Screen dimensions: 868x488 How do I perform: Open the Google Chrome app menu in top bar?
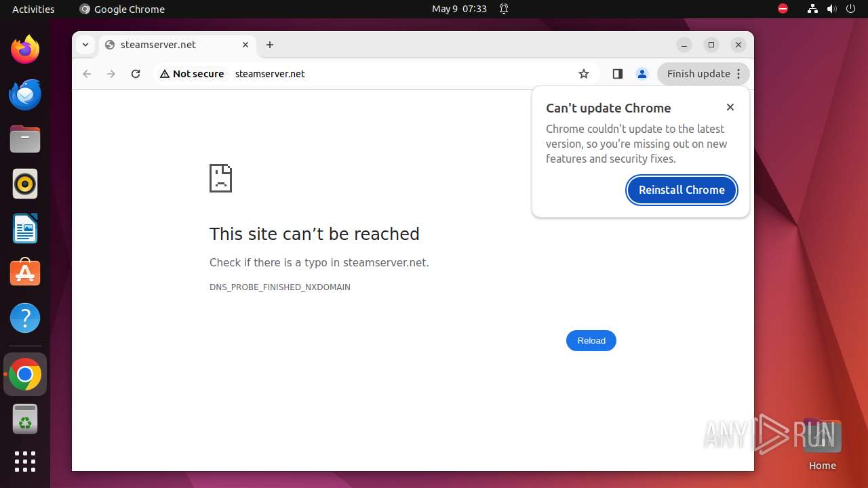tap(122, 9)
